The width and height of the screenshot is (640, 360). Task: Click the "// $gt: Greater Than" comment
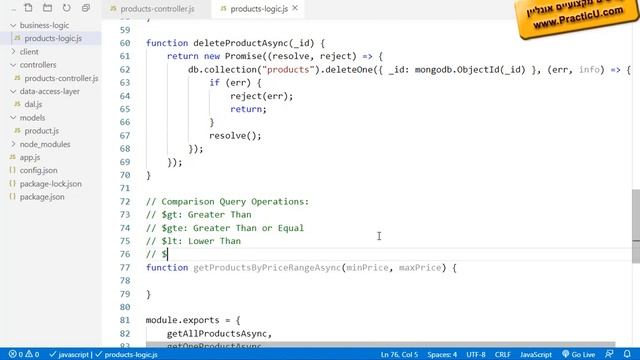point(199,215)
